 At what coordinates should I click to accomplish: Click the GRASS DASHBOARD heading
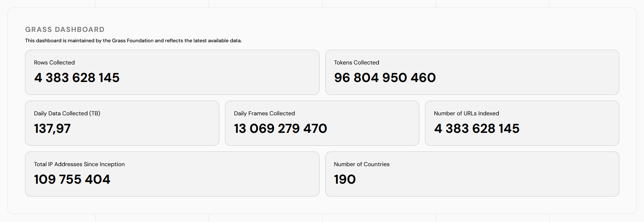(x=65, y=30)
